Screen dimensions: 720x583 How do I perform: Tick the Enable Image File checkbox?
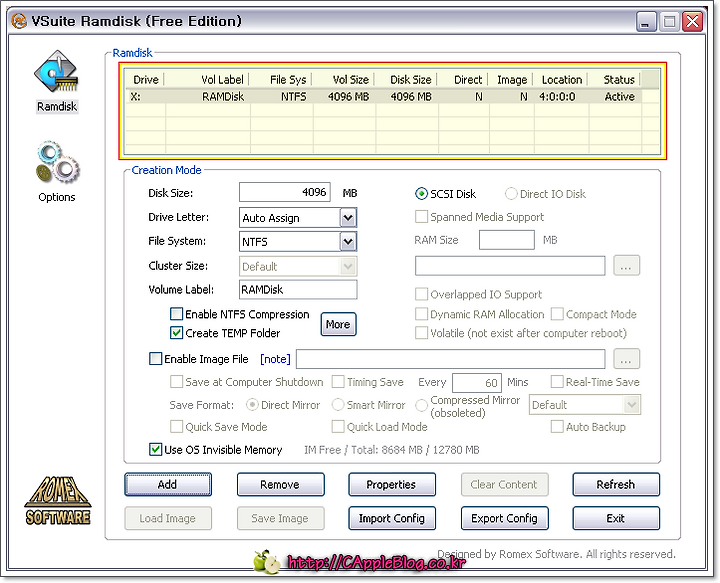156,359
